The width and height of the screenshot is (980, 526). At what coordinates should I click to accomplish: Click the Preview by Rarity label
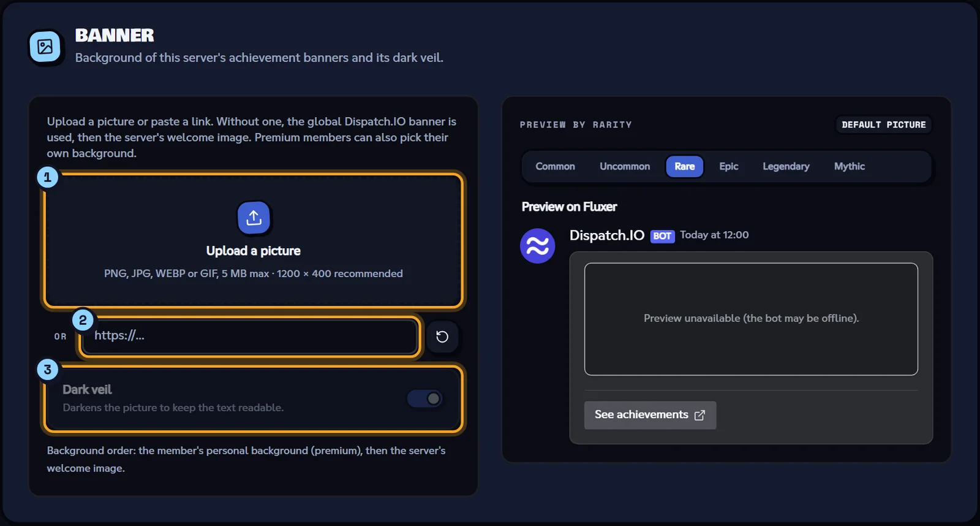coord(576,125)
